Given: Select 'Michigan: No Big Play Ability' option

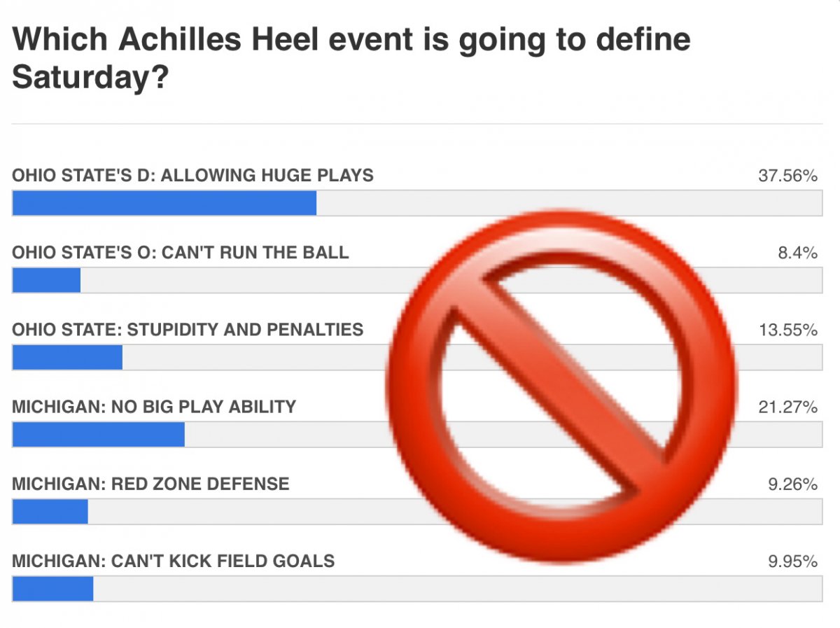Looking at the screenshot, I should (154, 406).
